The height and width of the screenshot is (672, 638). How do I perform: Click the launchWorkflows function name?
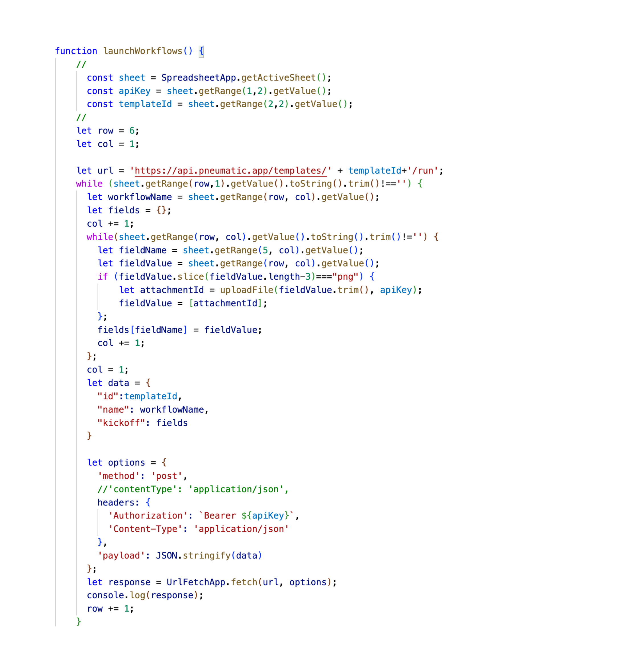click(142, 51)
